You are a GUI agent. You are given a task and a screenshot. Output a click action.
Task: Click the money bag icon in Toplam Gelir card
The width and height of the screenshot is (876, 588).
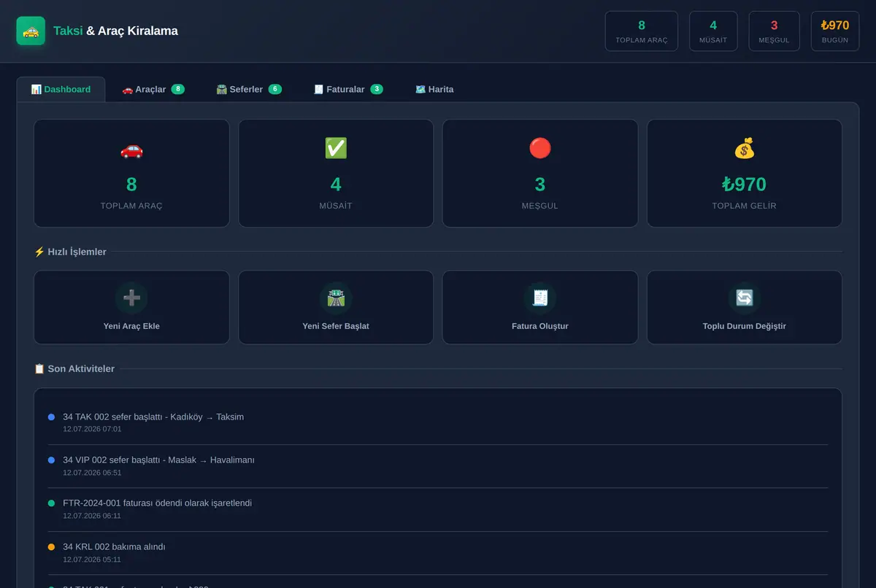(745, 148)
